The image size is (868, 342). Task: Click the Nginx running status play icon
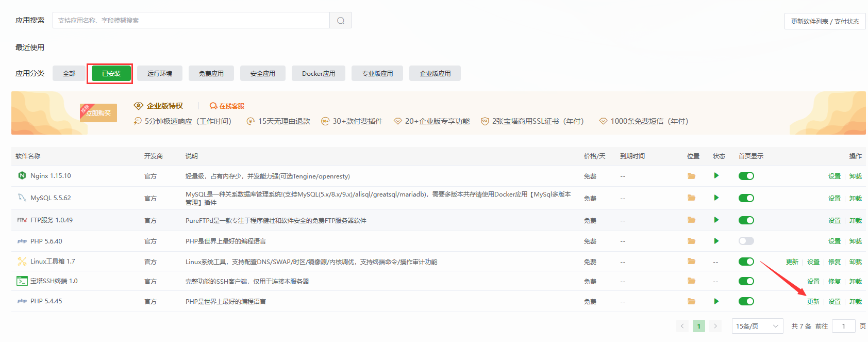tap(716, 176)
